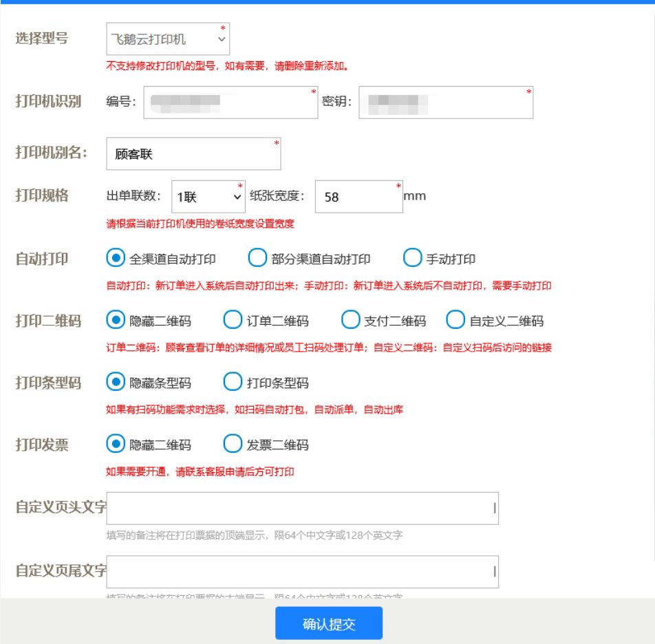This screenshot has height=644, width=655.
Task: Select 支付二维码 radio option
Action: click(x=351, y=321)
